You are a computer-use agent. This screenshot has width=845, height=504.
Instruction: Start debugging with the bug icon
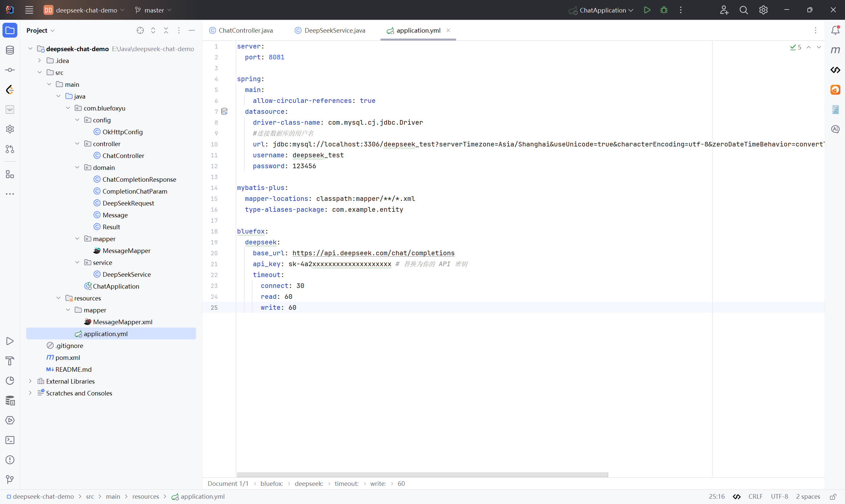[x=663, y=10]
